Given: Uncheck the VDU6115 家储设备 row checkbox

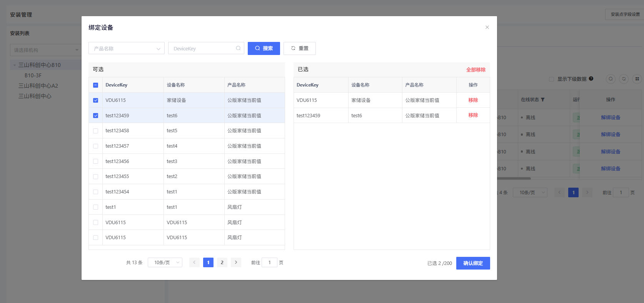Looking at the screenshot, I should (96, 100).
